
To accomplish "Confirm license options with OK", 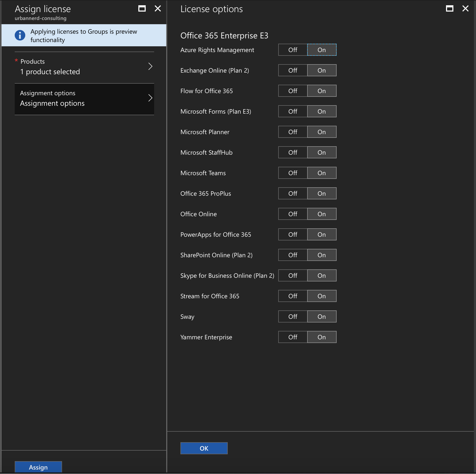I will [204, 448].
